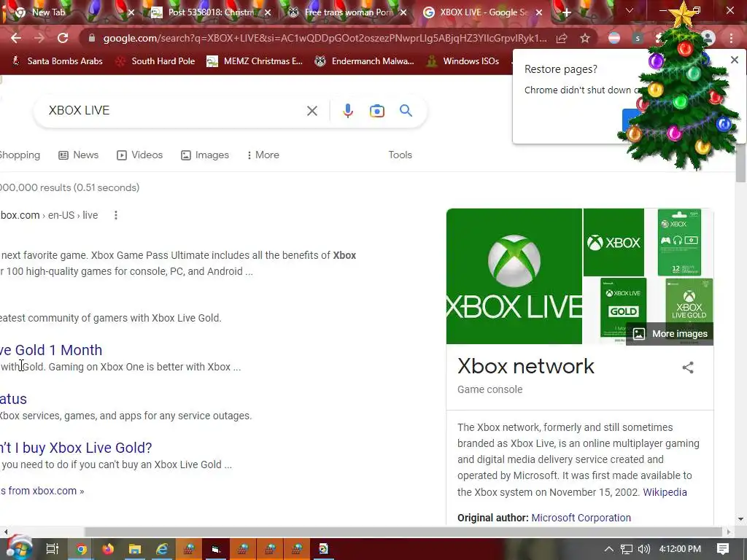Filter results by News
The image size is (747, 560).
tap(78, 155)
